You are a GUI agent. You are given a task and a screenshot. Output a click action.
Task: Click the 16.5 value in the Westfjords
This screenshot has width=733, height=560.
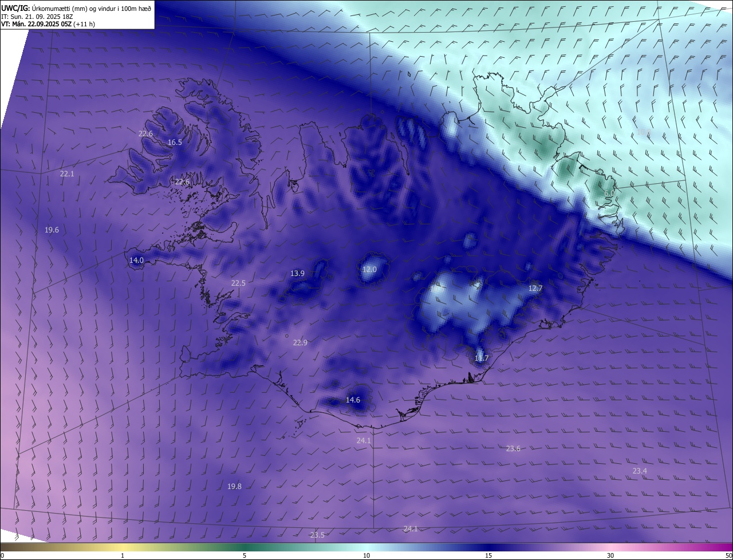(175, 143)
